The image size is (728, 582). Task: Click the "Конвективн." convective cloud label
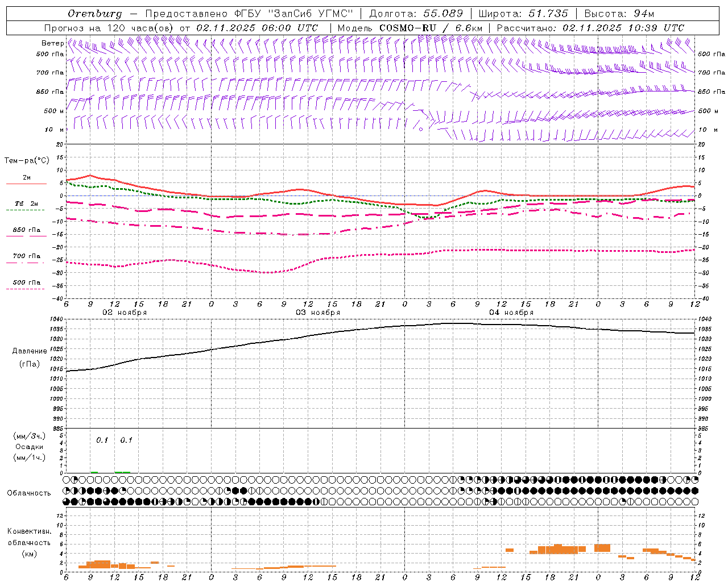click(x=30, y=531)
